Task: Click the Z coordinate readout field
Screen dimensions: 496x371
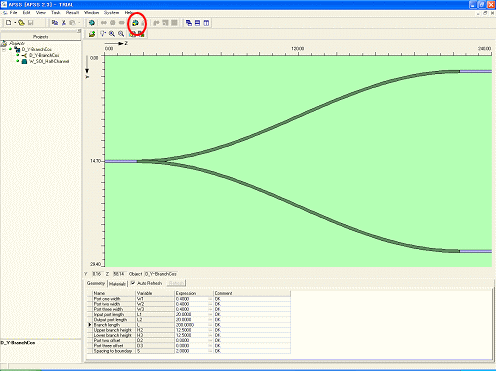Action: tap(118, 274)
